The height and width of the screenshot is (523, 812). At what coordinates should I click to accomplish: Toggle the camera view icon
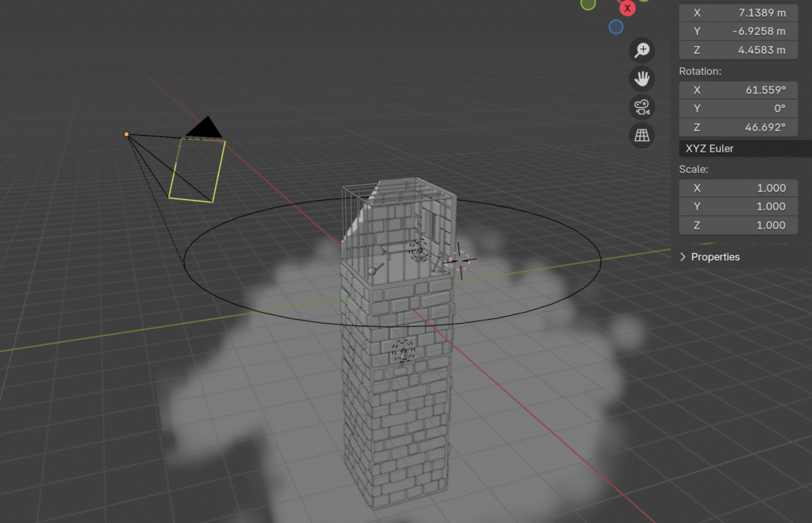642,107
